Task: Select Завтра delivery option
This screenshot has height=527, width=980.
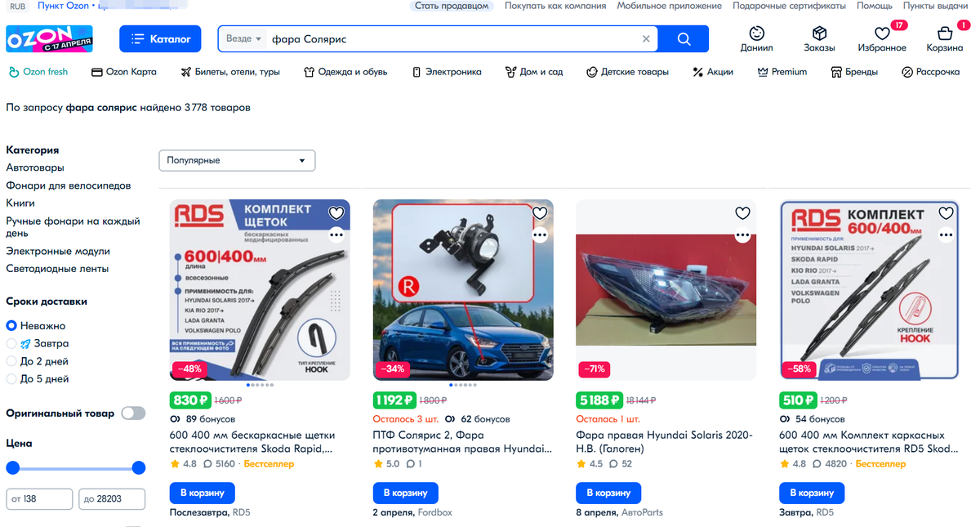Action: coord(38,344)
